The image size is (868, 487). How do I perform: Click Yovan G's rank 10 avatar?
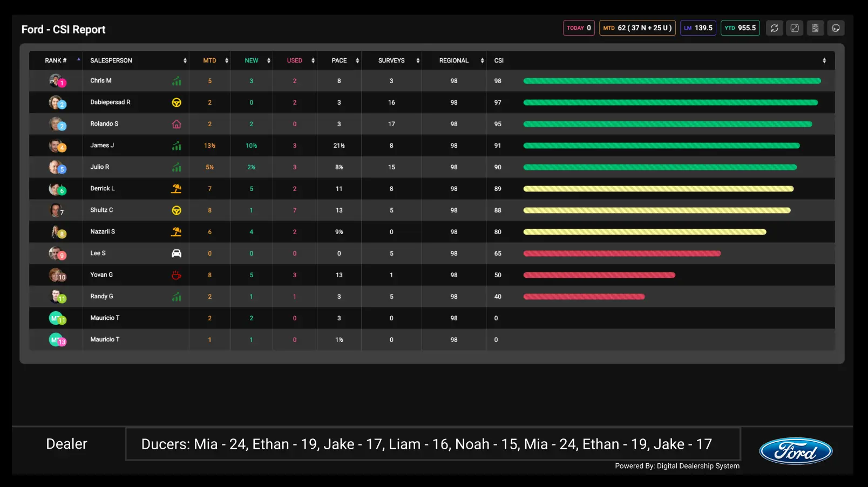coord(57,275)
